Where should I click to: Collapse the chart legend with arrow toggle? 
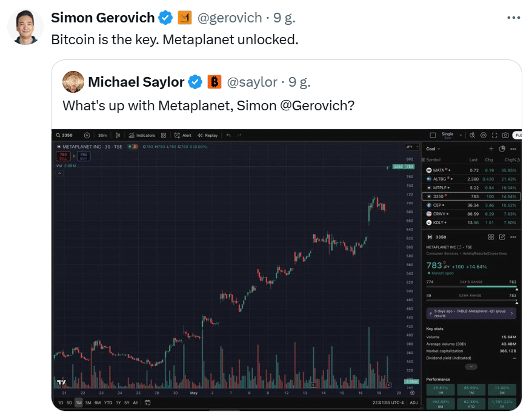coord(60,173)
